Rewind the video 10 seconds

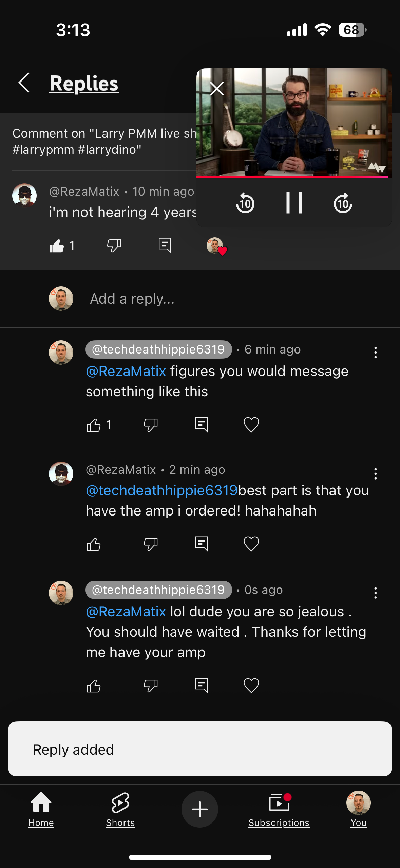pos(245,203)
